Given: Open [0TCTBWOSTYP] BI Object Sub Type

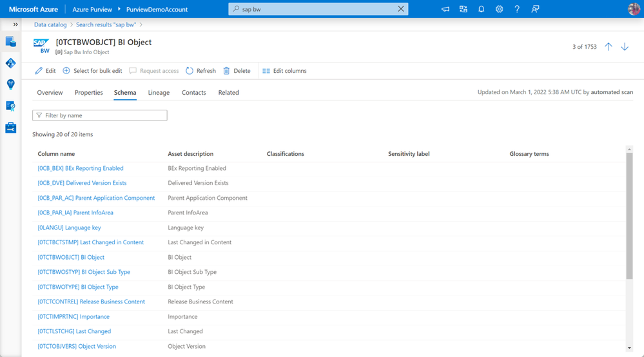Looking at the screenshot, I should coord(84,272).
